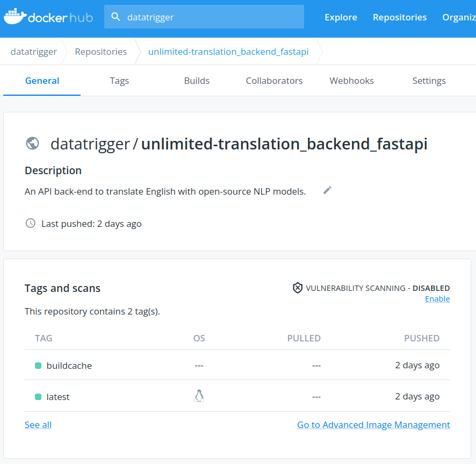
Task: Open the Explore menu
Action: (341, 17)
